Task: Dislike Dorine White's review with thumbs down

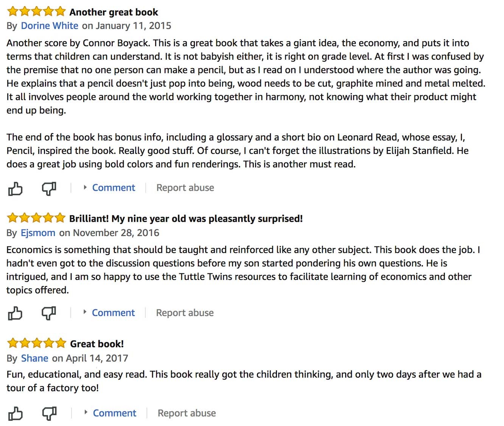Action: click(49, 188)
